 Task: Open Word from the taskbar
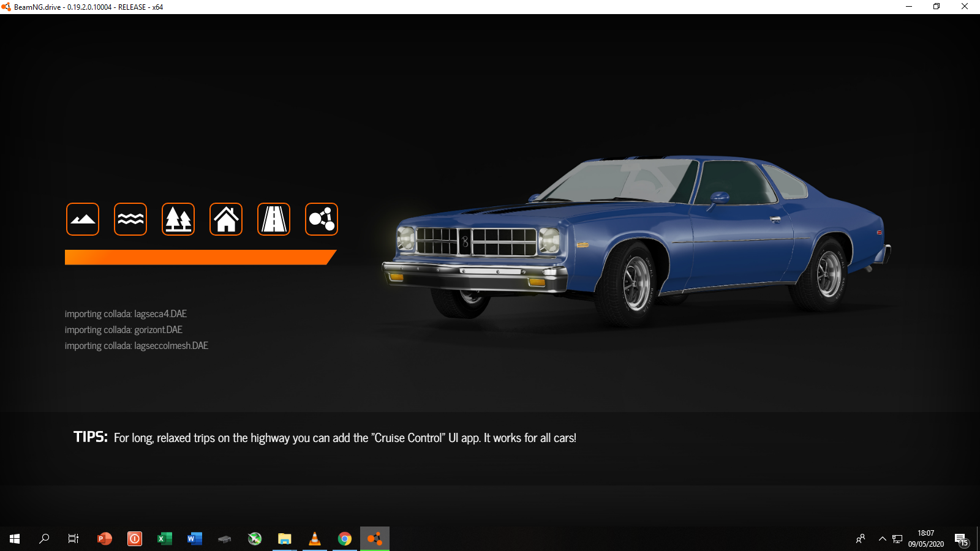(x=195, y=539)
